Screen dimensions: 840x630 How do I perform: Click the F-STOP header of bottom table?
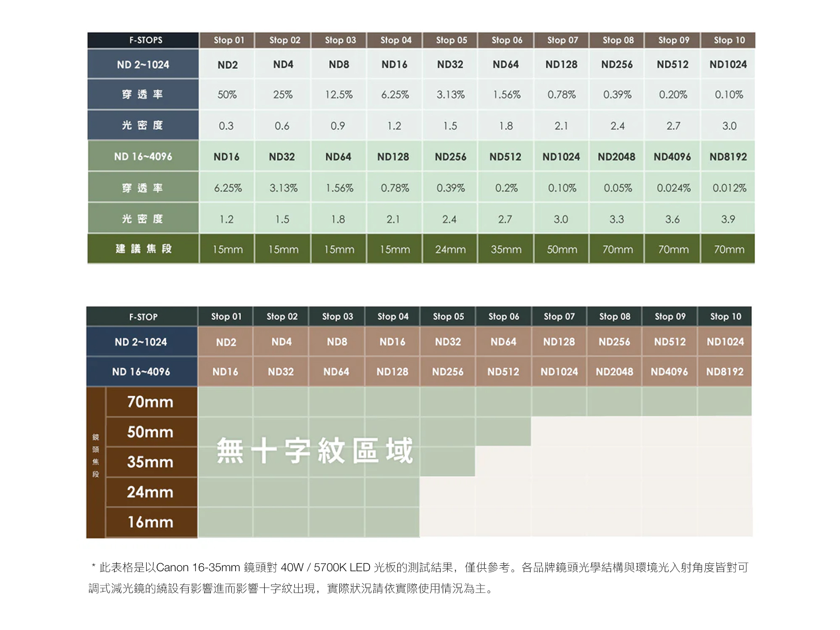click(143, 317)
